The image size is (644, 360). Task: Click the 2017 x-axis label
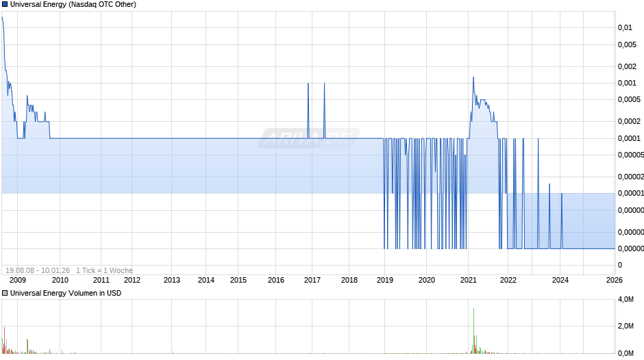[312, 280]
